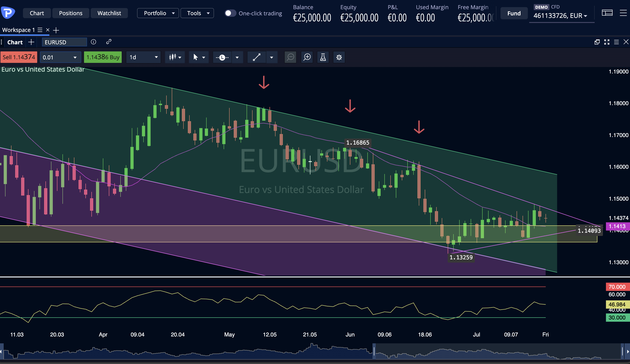Viewport: 630px width, 364px height.
Task: Click the 09.07 date axis label
Action: (511, 335)
